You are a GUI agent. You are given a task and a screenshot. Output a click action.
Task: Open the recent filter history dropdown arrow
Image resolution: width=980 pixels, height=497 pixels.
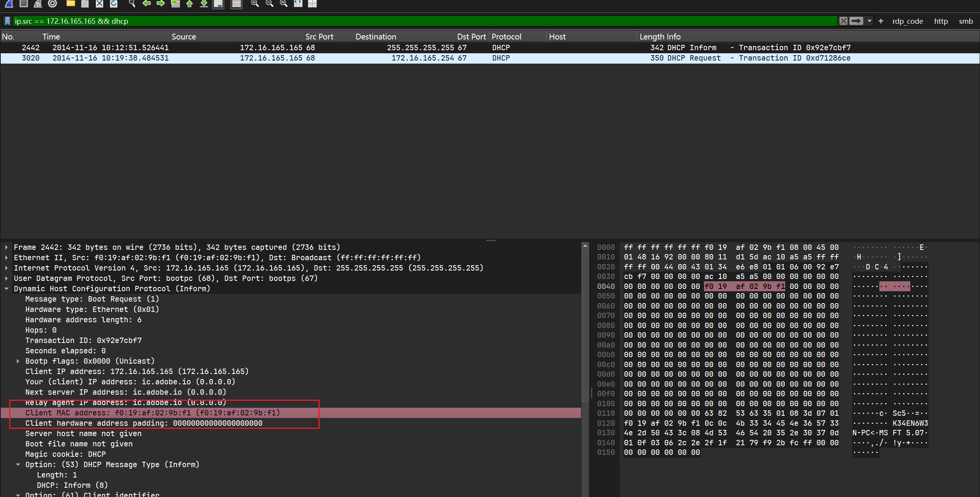(x=870, y=21)
